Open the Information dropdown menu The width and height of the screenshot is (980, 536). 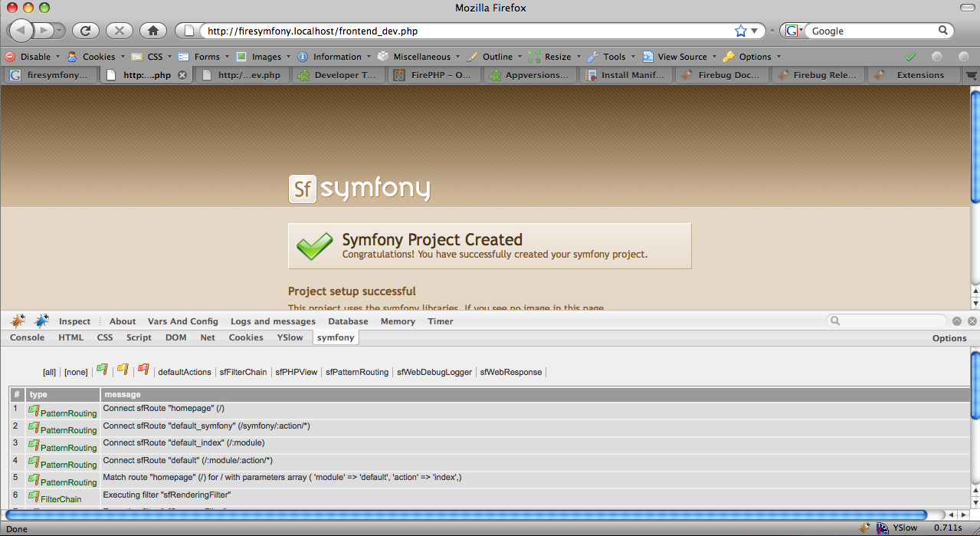coord(333,57)
